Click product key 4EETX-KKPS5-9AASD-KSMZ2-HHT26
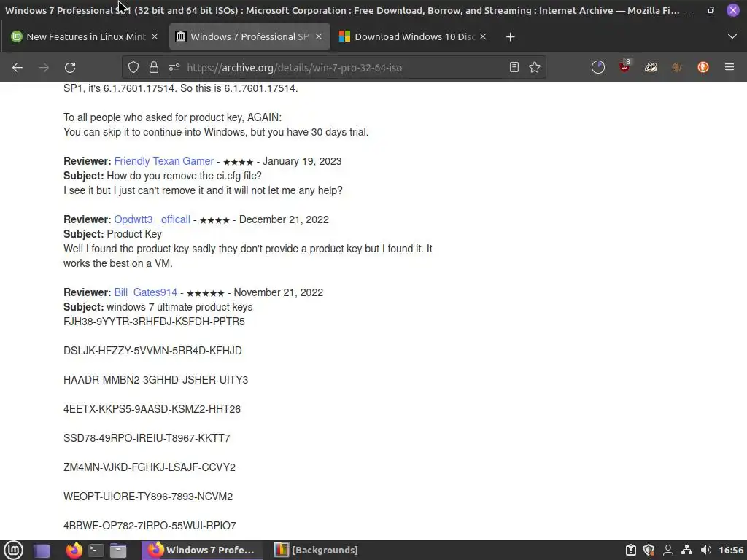 (152, 409)
